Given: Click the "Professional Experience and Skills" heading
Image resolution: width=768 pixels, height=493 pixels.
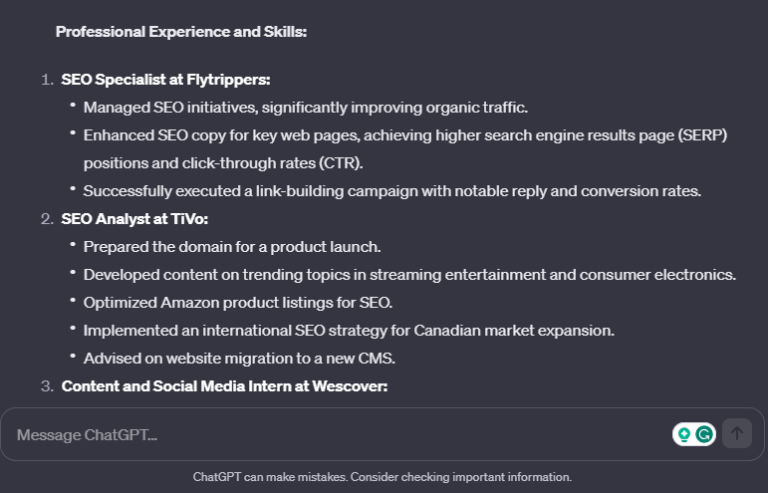Looking at the screenshot, I should click(x=181, y=32).
